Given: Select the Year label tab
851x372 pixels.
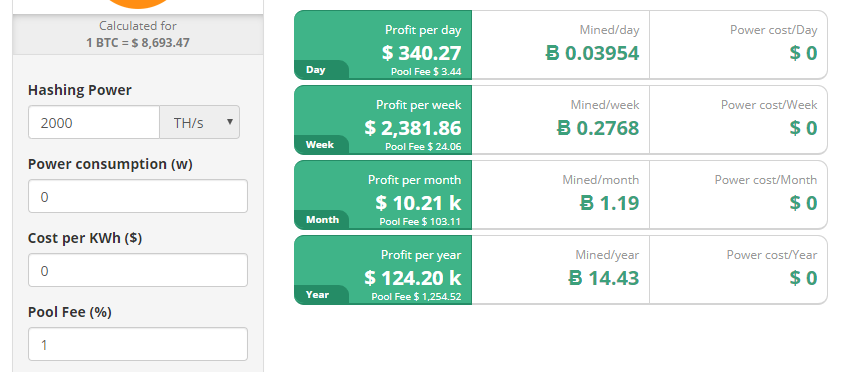Looking at the screenshot, I should 317,294.
